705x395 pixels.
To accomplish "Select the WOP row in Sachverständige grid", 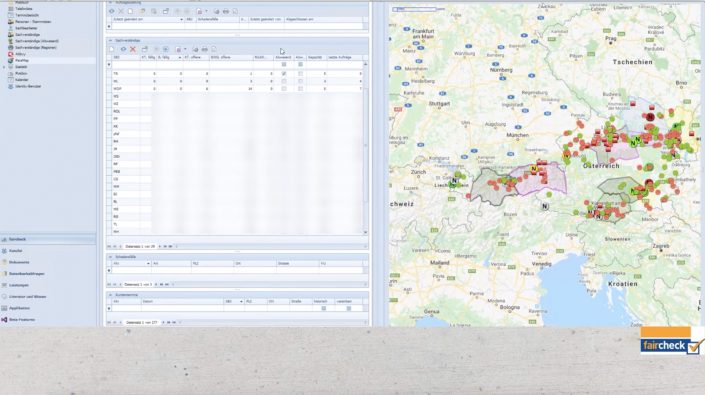I will [236, 89].
